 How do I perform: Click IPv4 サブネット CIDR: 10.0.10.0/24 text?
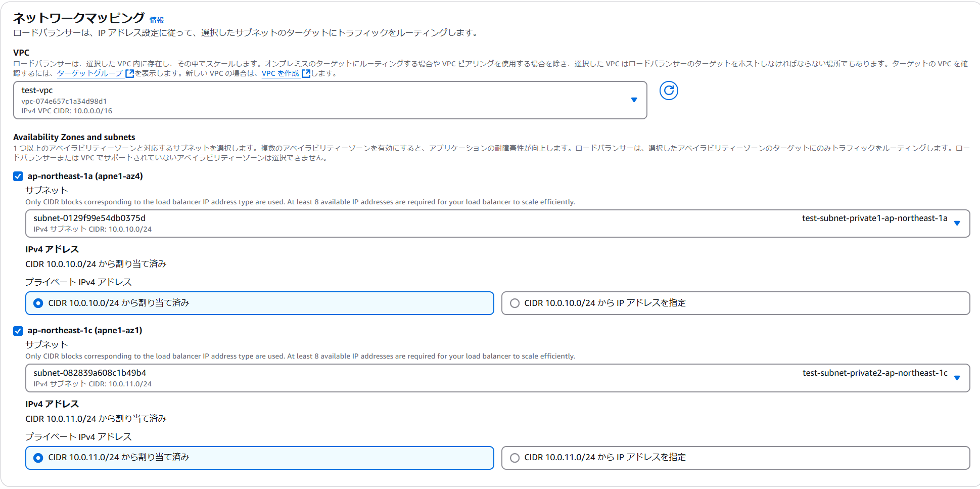92,229
